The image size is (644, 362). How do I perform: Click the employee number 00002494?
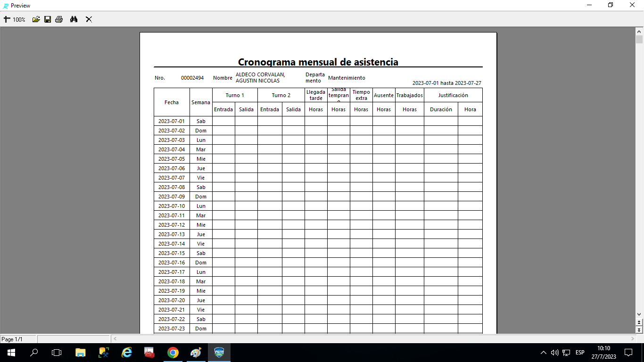tap(192, 78)
